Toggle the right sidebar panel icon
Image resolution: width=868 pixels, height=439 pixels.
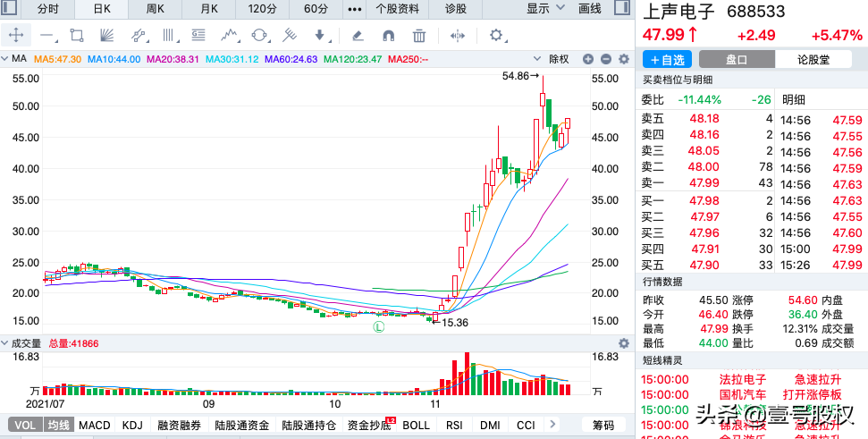pyautogui.click(x=622, y=8)
